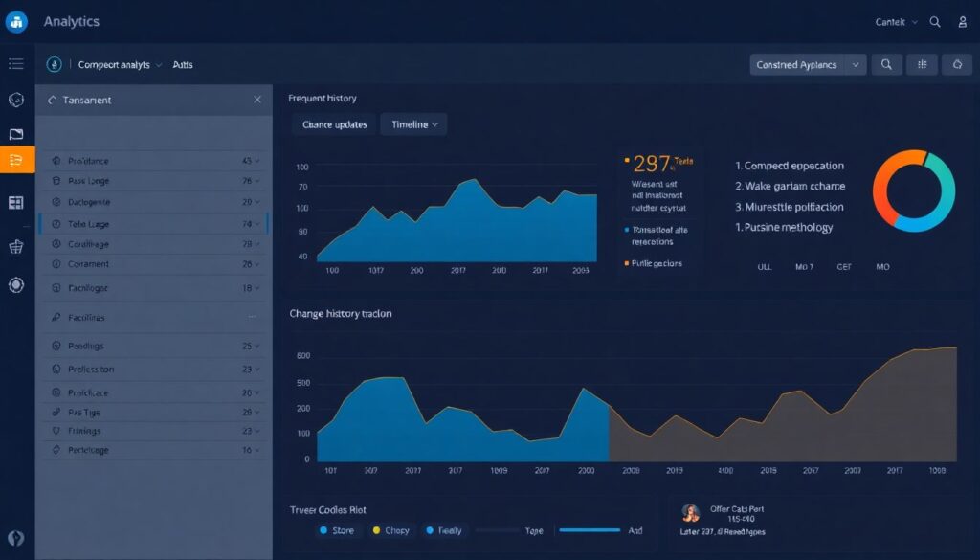The width and height of the screenshot is (980, 560).
Task: Close the Tansament panel
Action: (x=256, y=100)
